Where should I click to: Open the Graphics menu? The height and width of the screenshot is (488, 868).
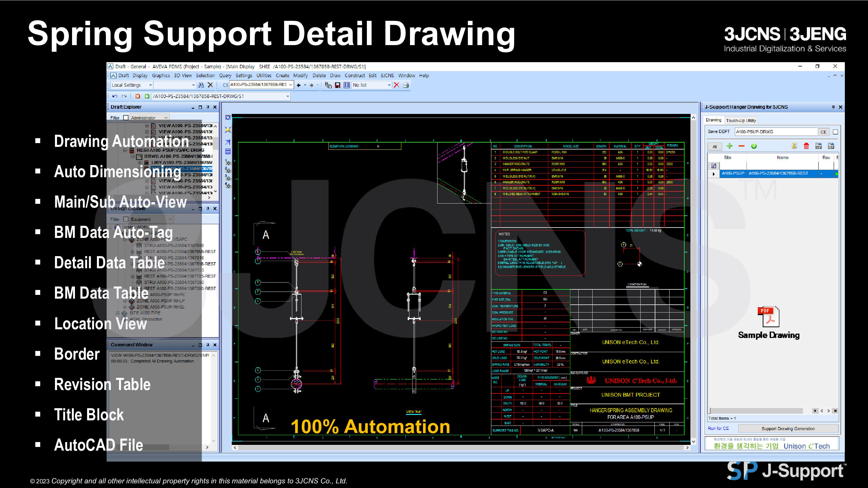click(161, 75)
